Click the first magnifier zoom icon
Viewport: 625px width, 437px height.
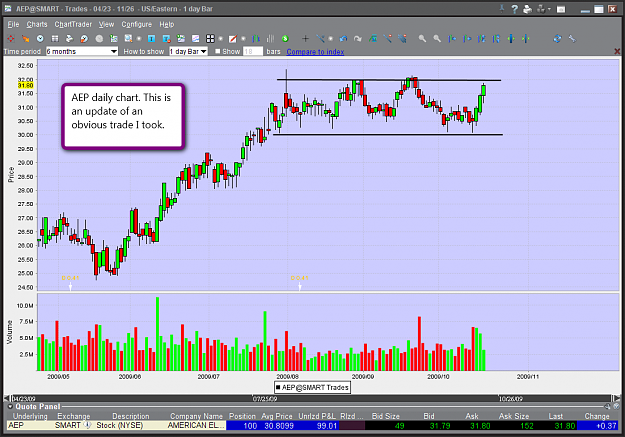[423, 39]
